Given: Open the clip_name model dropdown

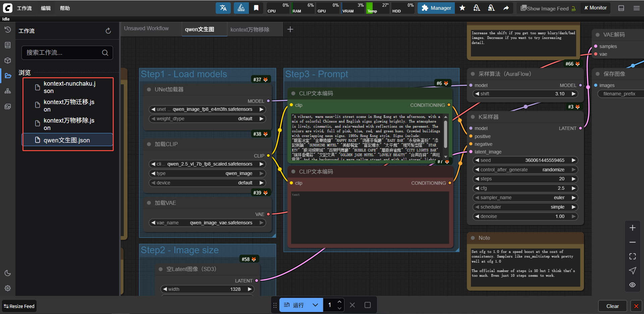Looking at the screenshot, I should click(207, 164).
